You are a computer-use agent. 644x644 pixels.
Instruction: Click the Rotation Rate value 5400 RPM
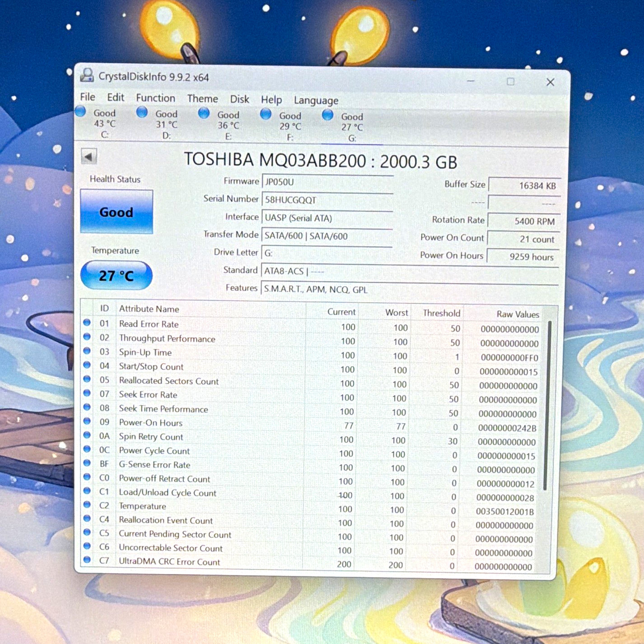(524, 221)
